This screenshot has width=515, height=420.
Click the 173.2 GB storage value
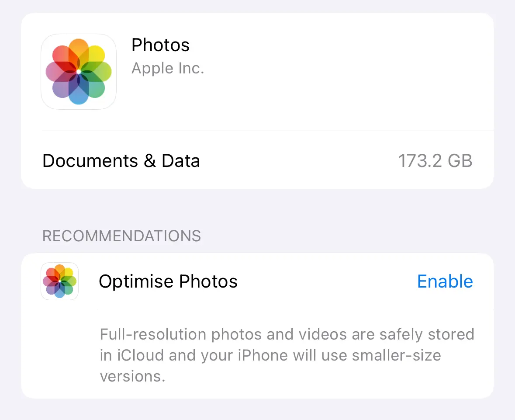pyautogui.click(x=435, y=161)
